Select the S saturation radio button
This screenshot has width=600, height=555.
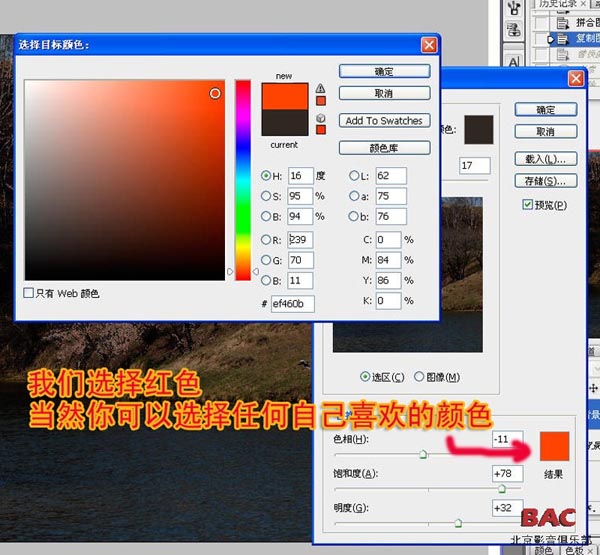(266, 196)
